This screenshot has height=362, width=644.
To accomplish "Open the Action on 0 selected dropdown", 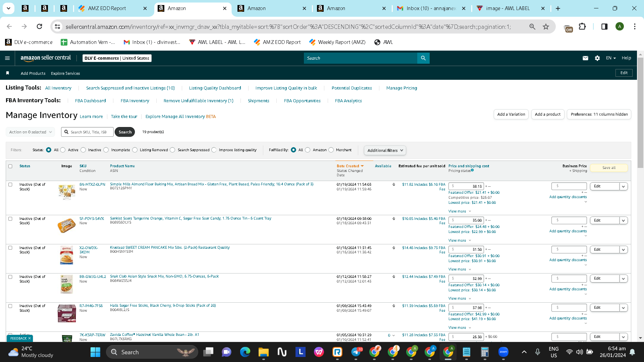I will pyautogui.click(x=30, y=132).
